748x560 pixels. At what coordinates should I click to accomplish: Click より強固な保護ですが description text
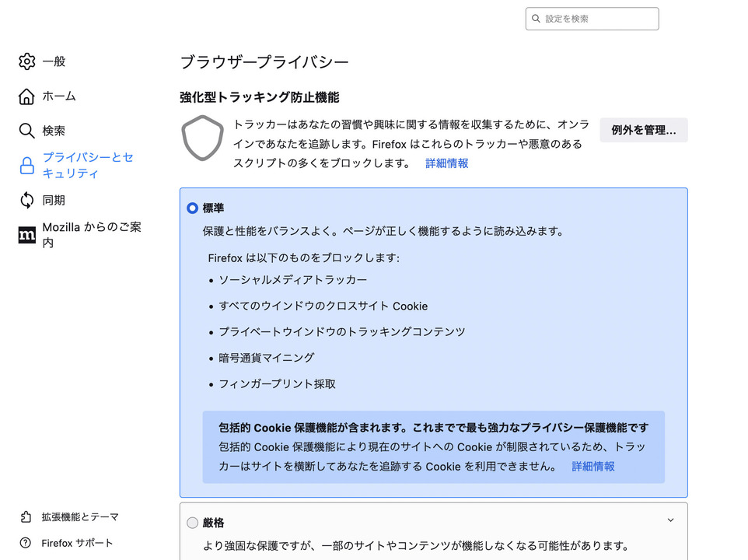[416, 546]
